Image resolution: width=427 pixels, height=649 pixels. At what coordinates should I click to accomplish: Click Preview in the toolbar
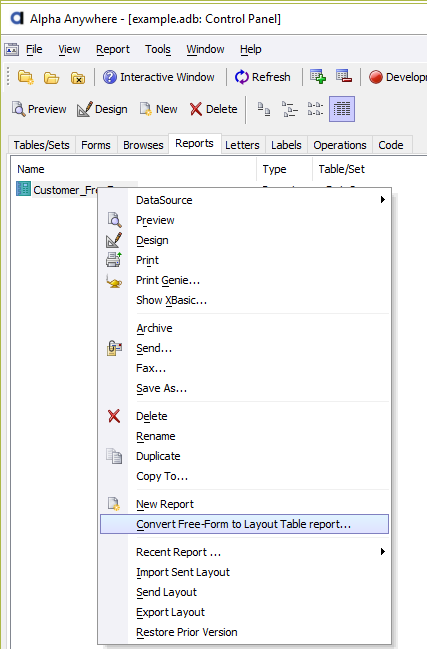click(x=39, y=109)
